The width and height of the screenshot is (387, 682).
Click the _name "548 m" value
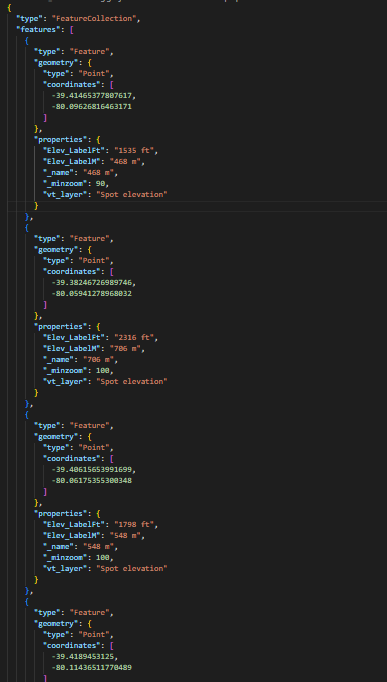pos(100,546)
